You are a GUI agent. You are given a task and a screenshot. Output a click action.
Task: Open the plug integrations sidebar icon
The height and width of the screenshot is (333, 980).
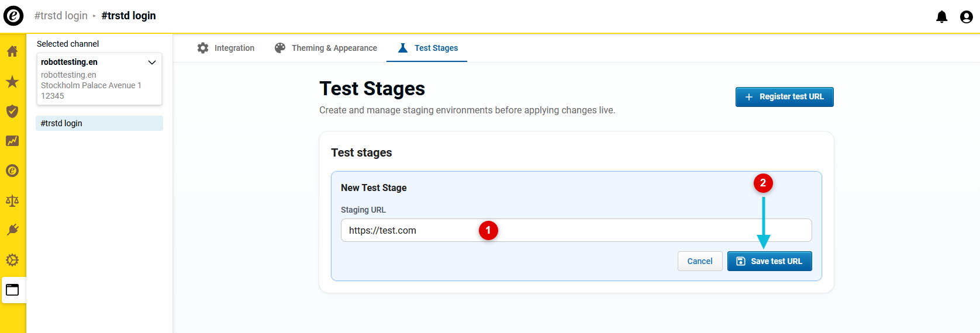point(12,230)
